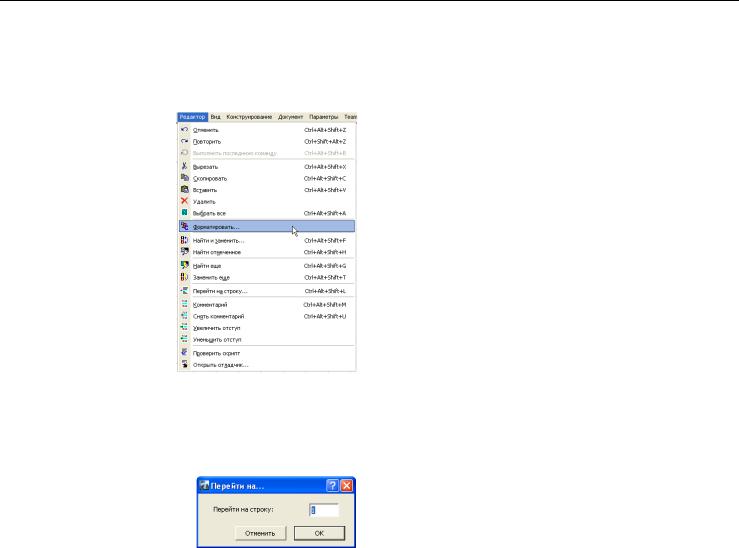Click the icon beside Заменить еще
This screenshot has width=739, height=548.
(184, 277)
